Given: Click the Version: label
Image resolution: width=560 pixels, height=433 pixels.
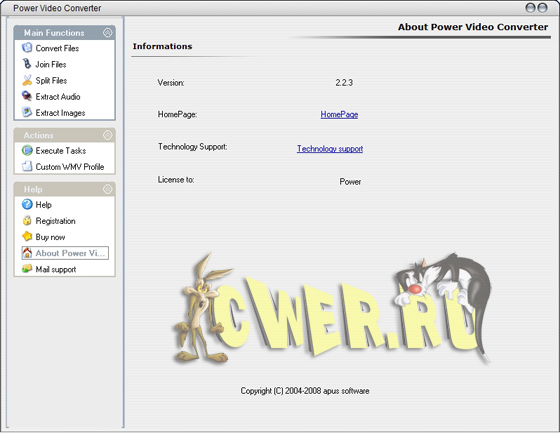Looking at the screenshot, I should [x=171, y=83].
